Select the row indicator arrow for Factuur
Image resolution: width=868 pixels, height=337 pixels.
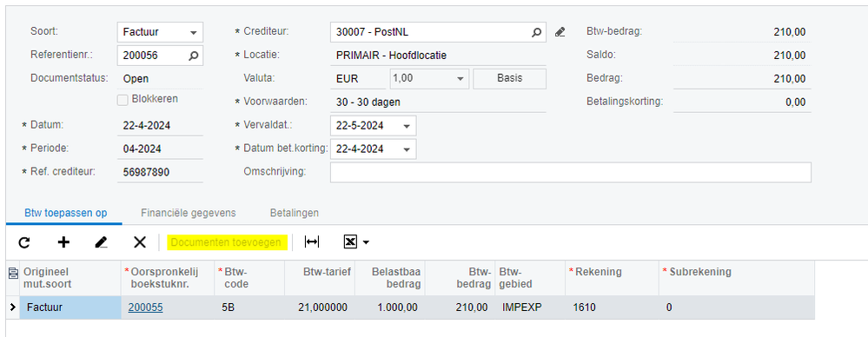point(13,307)
